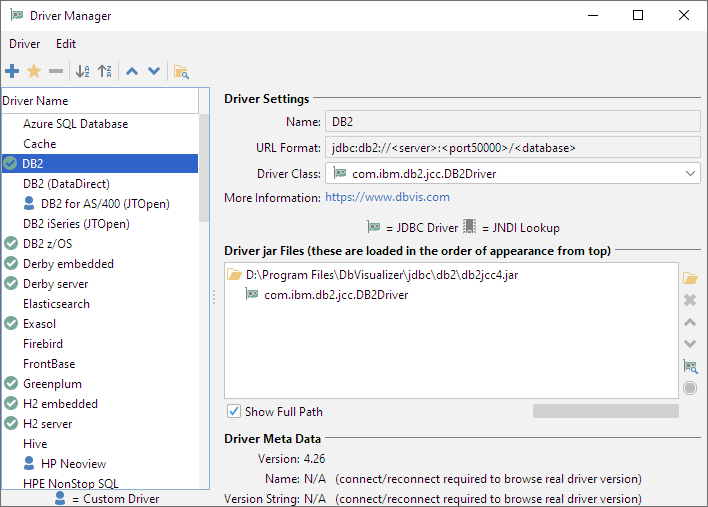Click the folder search icon in toolbar
The height and width of the screenshot is (507, 708).
click(x=181, y=71)
